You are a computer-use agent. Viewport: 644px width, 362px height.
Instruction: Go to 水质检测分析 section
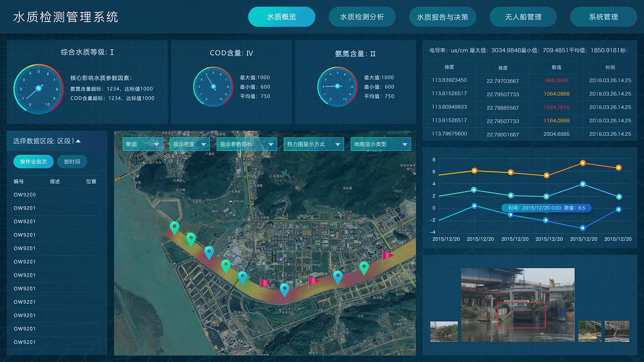click(x=362, y=17)
